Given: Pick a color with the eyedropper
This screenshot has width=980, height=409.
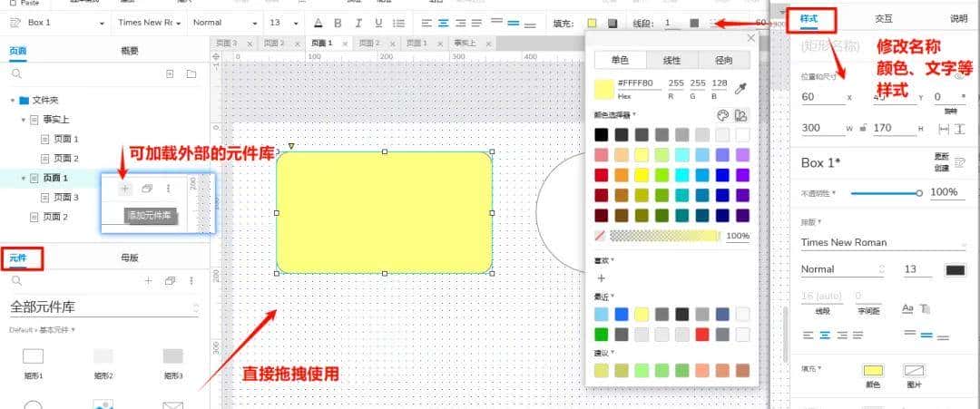Looking at the screenshot, I should point(740,88).
